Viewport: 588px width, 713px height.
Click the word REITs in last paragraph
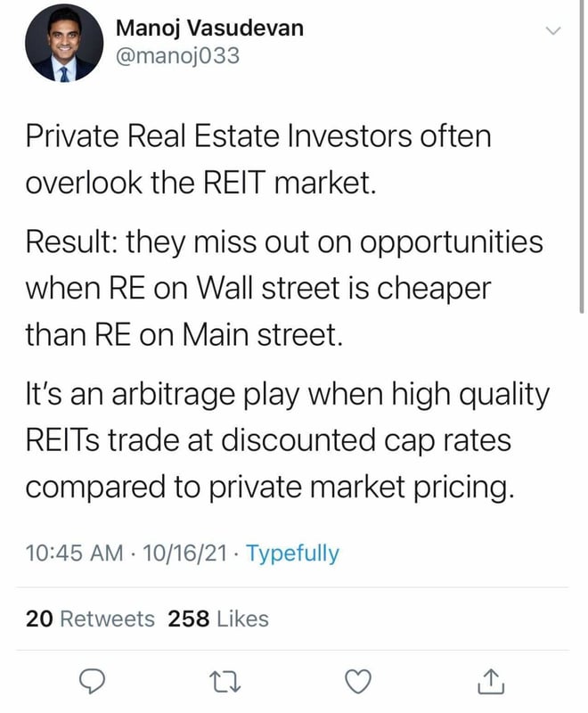click(61, 440)
